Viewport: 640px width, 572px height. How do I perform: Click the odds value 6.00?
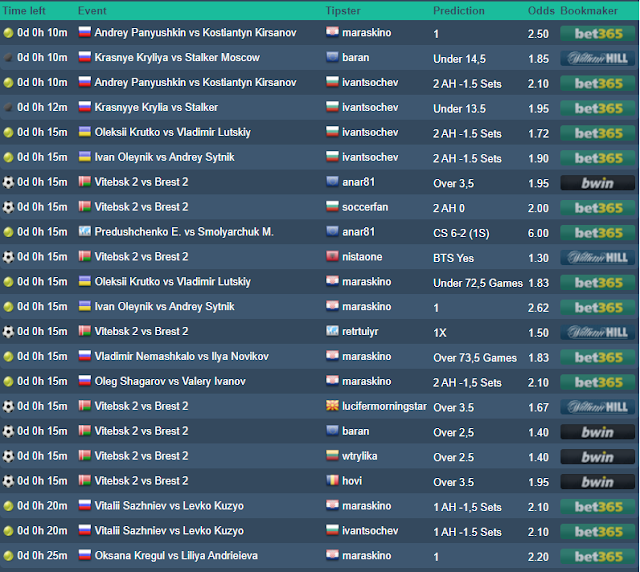coord(538,233)
